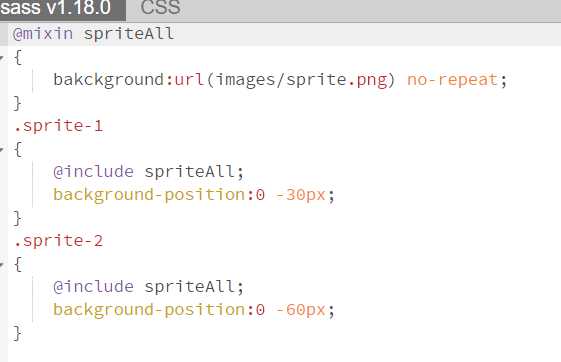Click '@include spriteAll;' inside .sprite-1
The width and height of the screenshot is (561, 362).
(148, 172)
